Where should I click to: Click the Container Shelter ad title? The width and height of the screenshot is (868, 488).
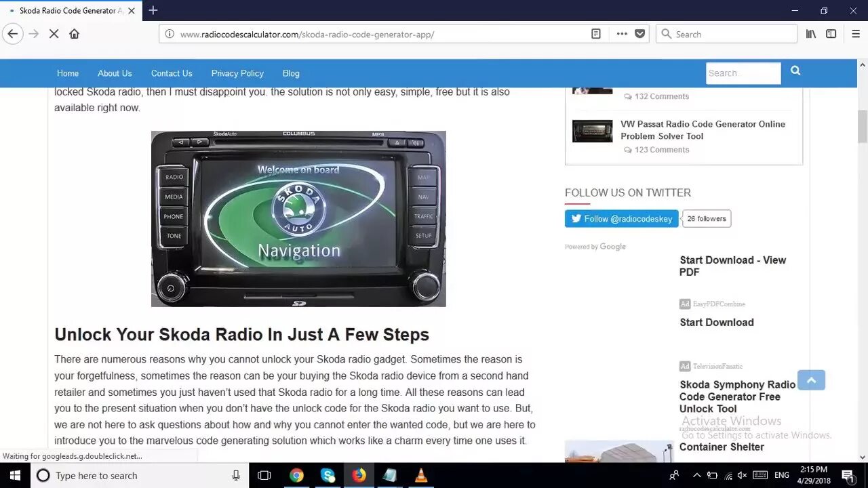pos(722,447)
